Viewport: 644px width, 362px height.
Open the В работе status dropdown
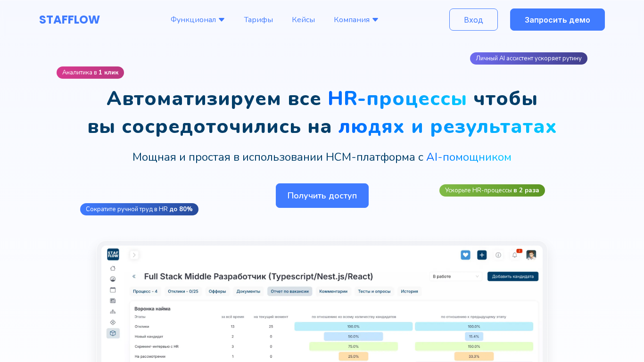[x=456, y=277]
